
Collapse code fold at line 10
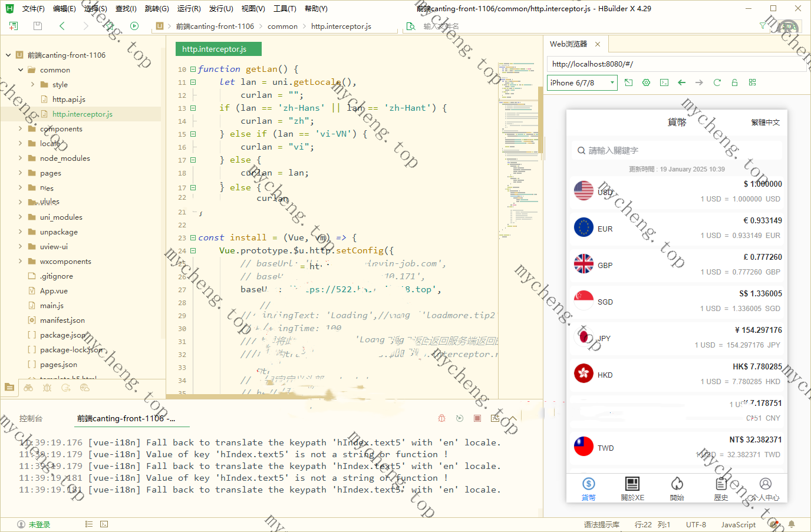point(193,70)
